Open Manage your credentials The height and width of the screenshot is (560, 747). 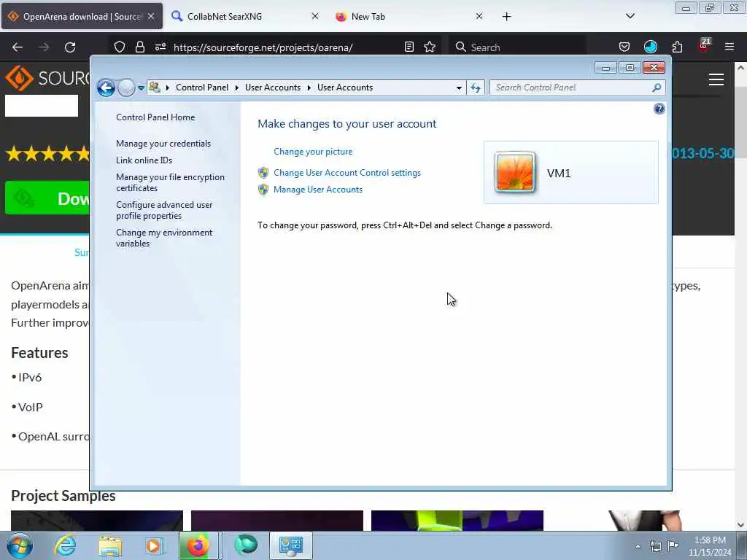[x=163, y=144]
